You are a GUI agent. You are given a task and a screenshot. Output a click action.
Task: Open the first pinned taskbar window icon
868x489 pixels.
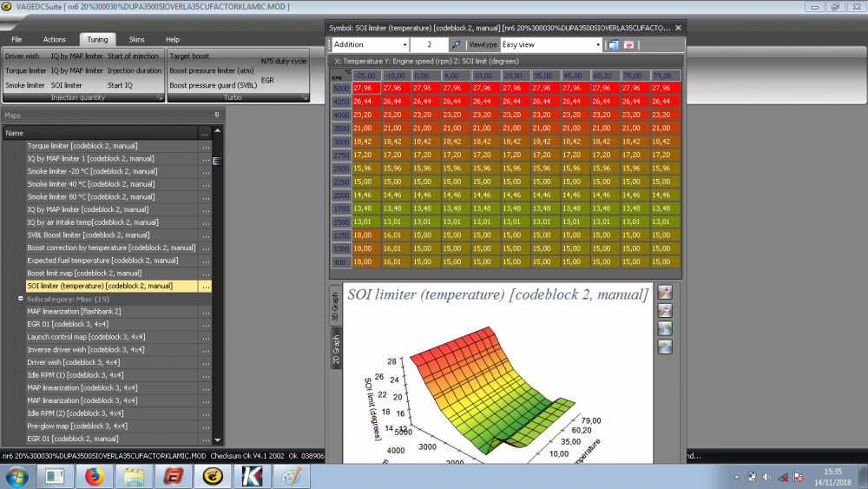pyautogui.click(x=55, y=477)
